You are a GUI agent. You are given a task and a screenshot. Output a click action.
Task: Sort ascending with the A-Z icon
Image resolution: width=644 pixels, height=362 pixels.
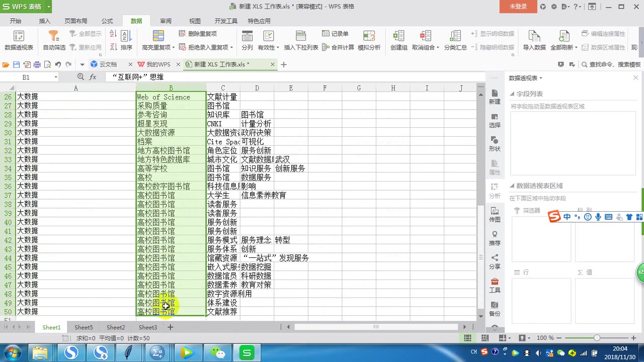pyautogui.click(x=113, y=34)
